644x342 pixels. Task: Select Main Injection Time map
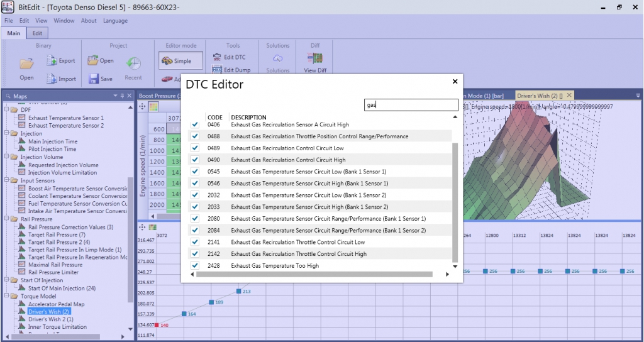(x=53, y=141)
